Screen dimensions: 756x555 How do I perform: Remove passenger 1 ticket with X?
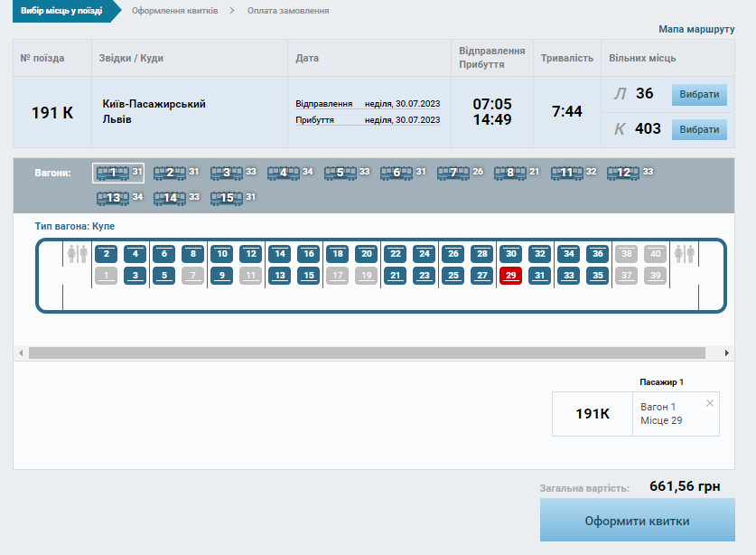coord(709,403)
